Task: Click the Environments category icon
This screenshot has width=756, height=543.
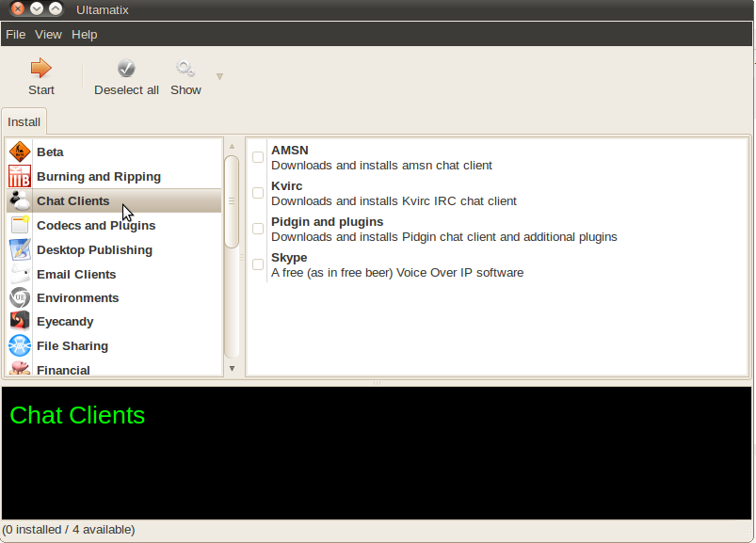Action: pos(20,297)
